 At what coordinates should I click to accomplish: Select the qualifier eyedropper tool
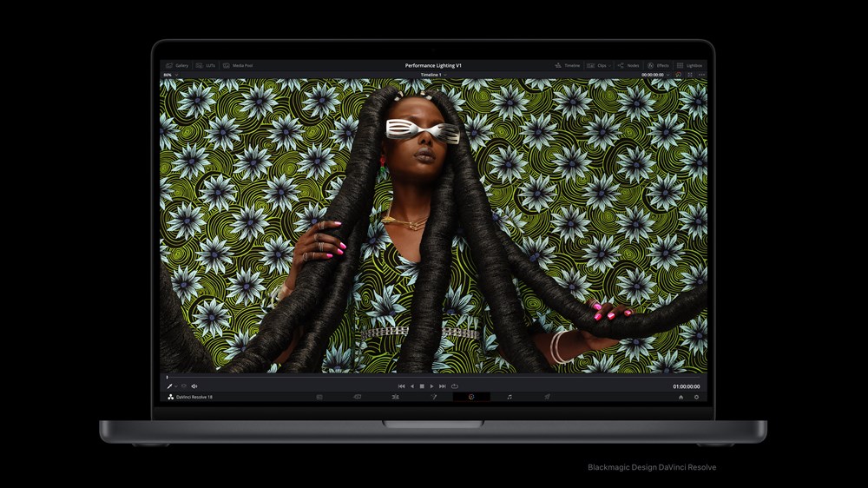[170, 386]
